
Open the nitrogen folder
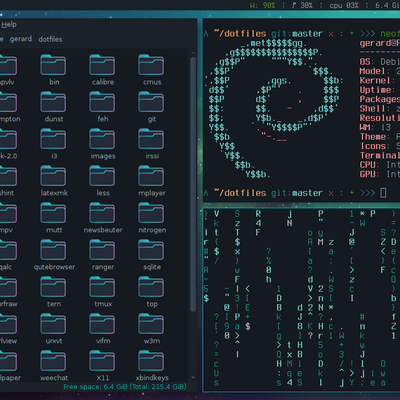152,218
